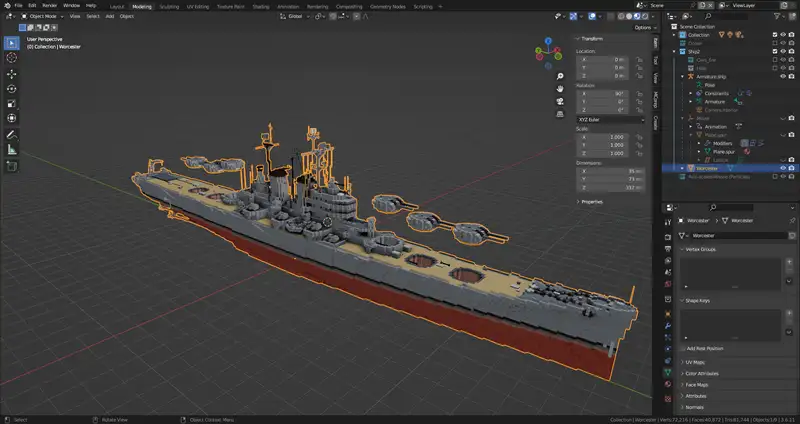Open the viewport Select menu

point(93,16)
